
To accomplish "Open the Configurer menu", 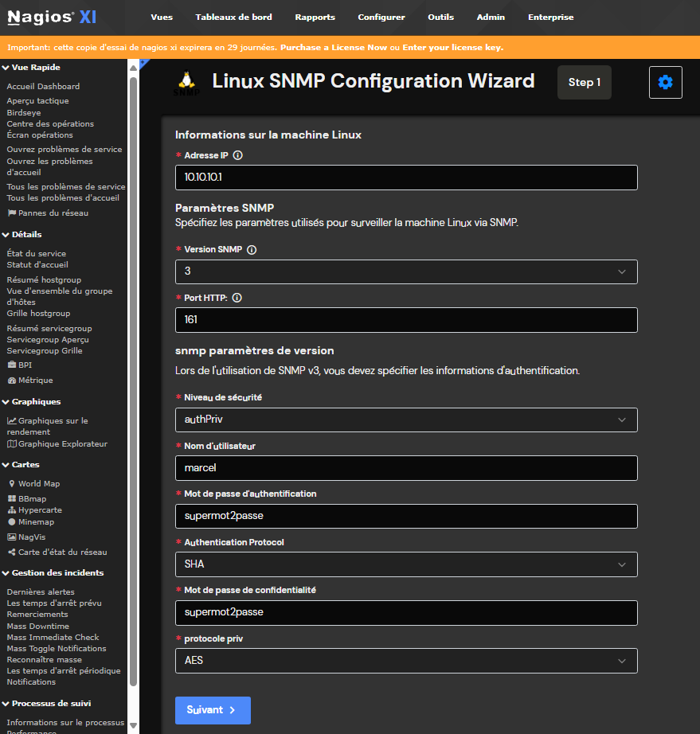I will (381, 18).
